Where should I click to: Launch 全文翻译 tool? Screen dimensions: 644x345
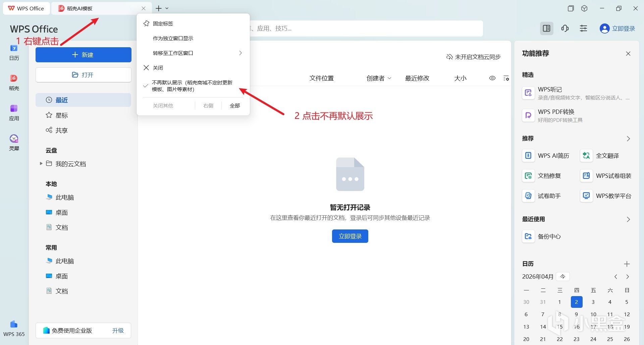point(600,156)
